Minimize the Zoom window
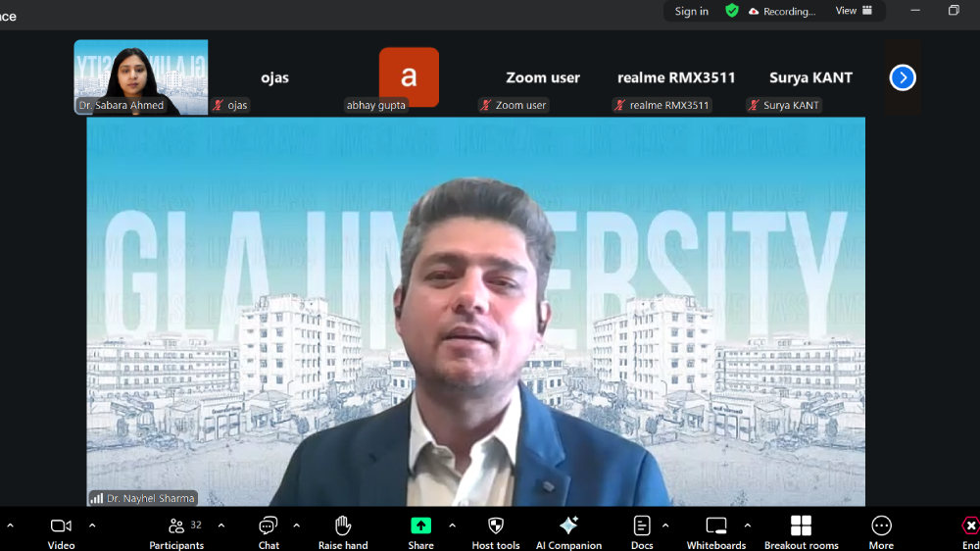The height and width of the screenshot is (551, 980). point(915,11)
